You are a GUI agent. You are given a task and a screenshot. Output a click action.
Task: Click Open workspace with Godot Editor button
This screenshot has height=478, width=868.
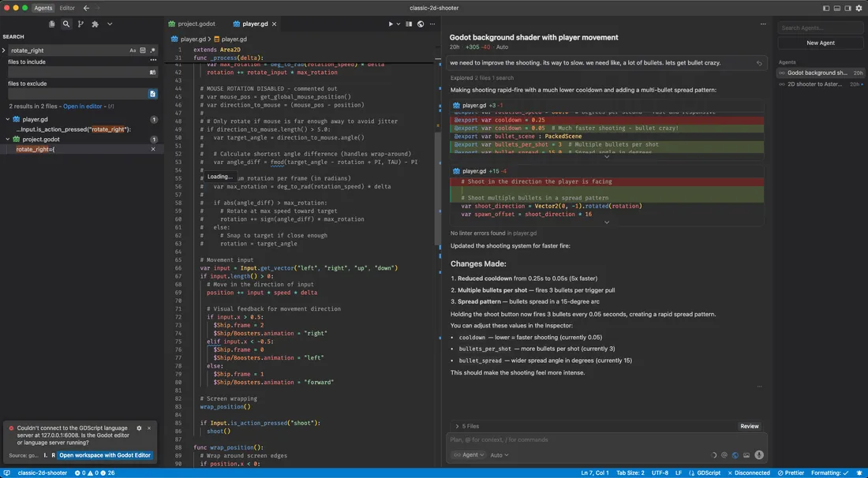[105, 455]
